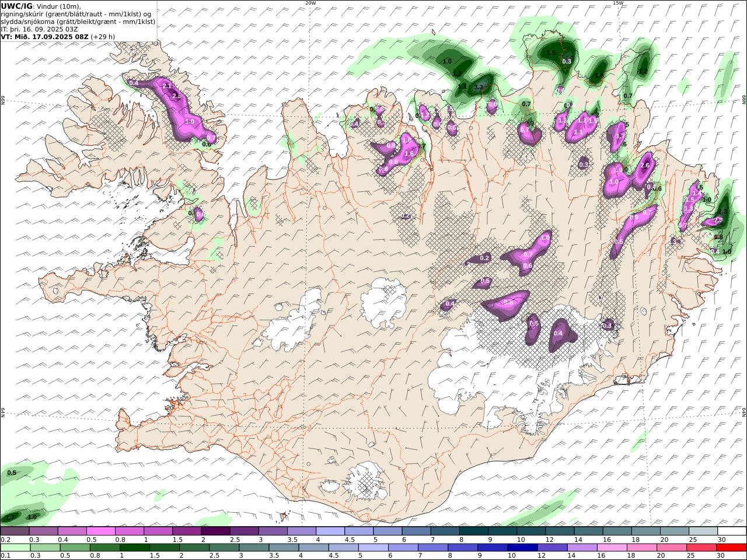Click the '4.5' label on the upper scale
Viewport: 747px width, 560px height.
coord(350,540)
